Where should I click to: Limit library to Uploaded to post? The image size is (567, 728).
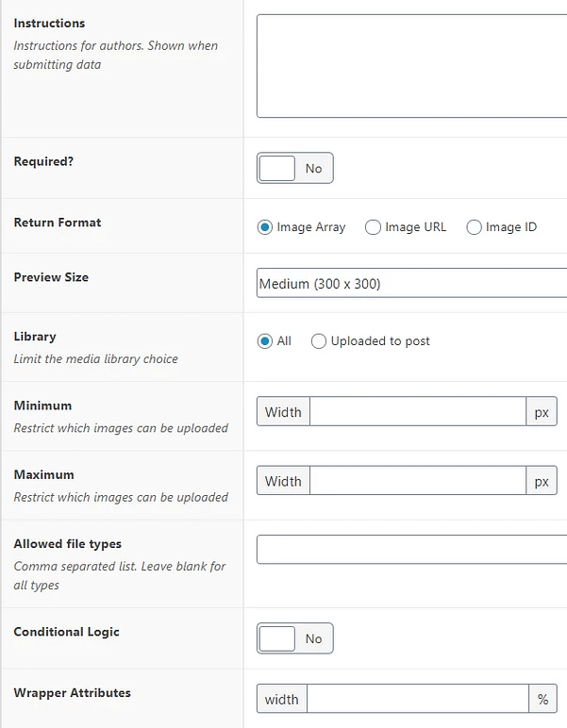pyautogui.click(x=319, y=341)
